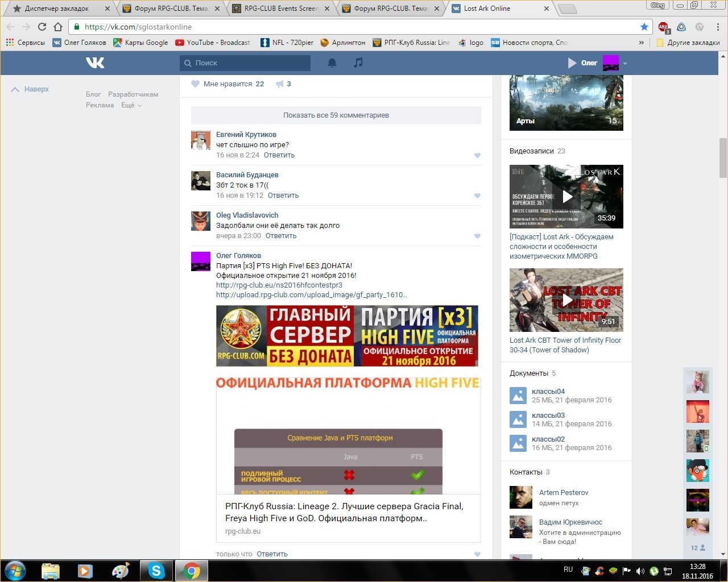This screenshot has width=728, height=582.
Task: Expand hidden bookmarks chevron
Action: point(642,43)
